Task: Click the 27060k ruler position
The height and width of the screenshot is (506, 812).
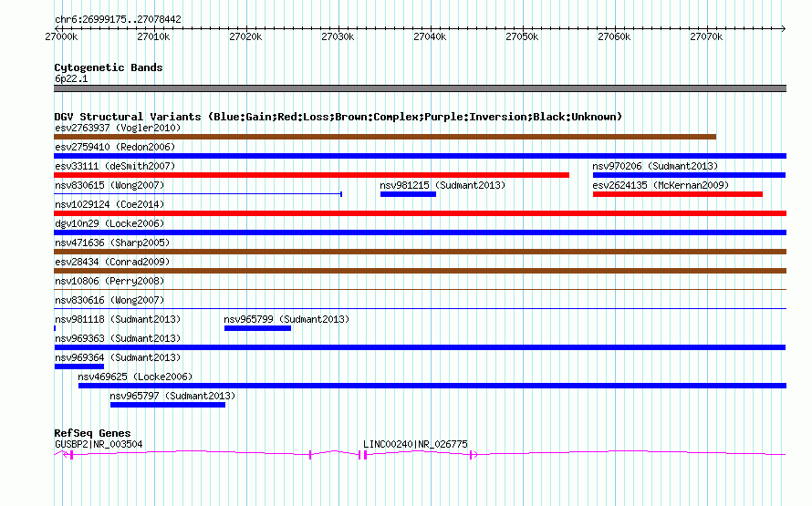Action: pos(614,36)
